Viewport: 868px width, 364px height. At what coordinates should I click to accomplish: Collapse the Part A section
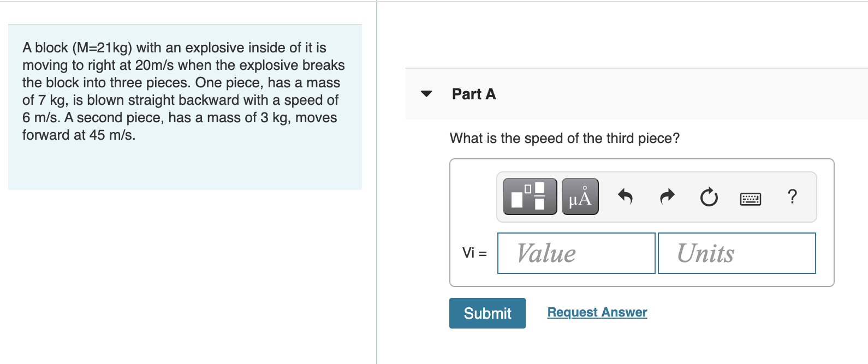click(426, 94)
